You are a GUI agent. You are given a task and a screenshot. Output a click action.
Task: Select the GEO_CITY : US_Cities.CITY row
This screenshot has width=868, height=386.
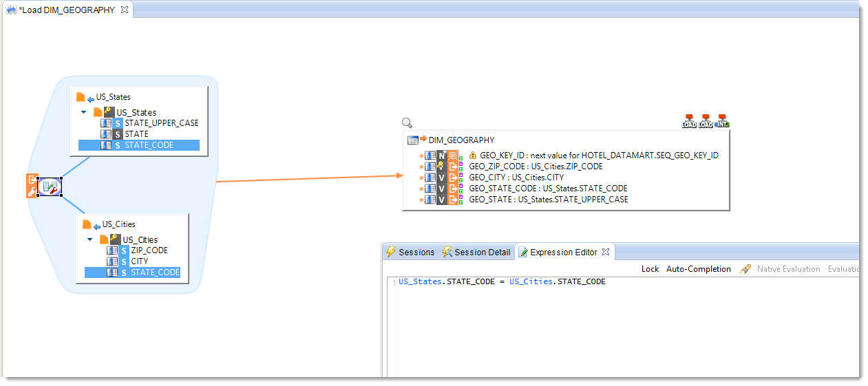[x=516, y=178]
